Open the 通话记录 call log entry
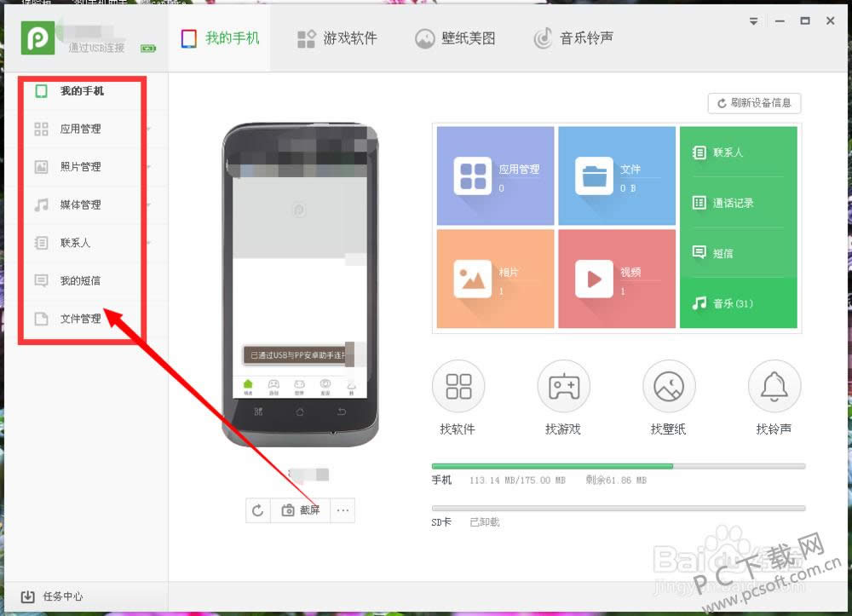Screen dimensions: 852x616 click(x=737, y=203)
